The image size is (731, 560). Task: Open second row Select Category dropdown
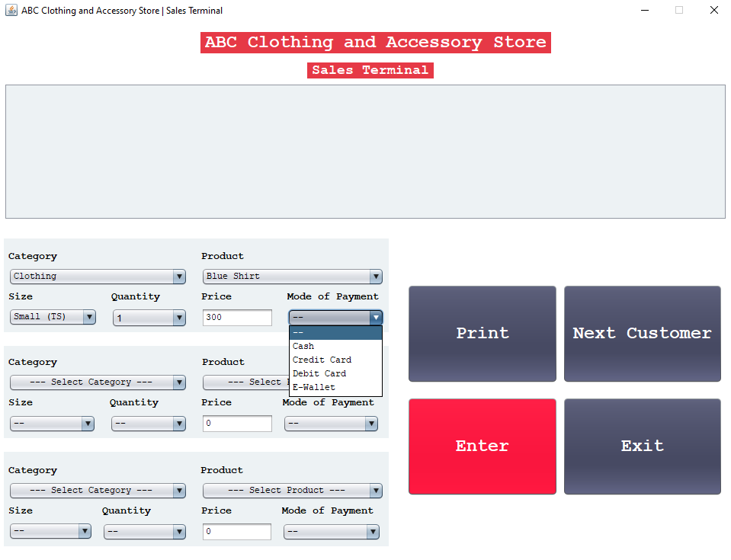(98, 382)
